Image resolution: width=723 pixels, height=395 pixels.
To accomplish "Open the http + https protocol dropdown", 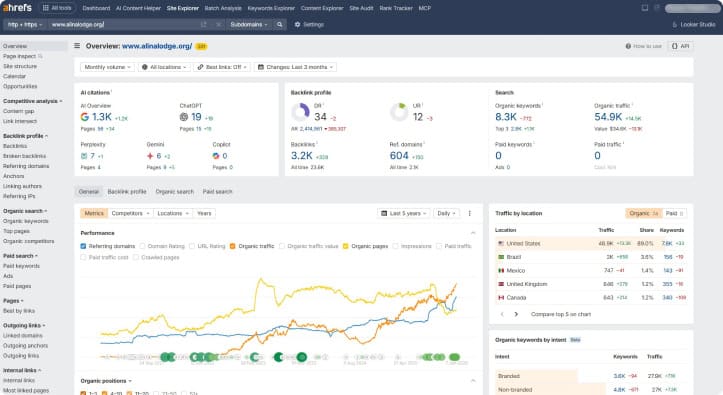I will pos(25,24).
